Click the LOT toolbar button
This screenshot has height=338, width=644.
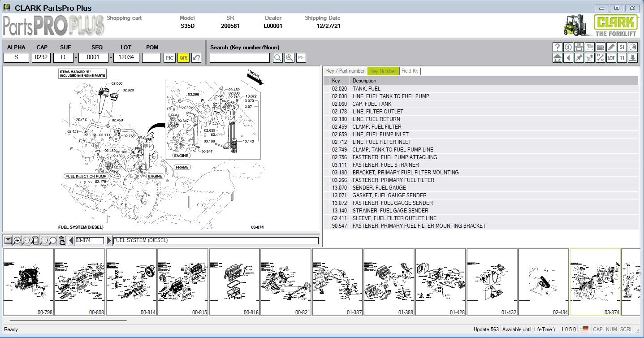click(611, 58)
